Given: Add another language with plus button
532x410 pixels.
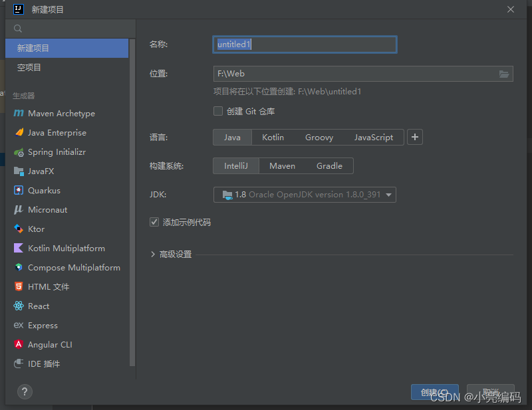Looking at the screenshot, I should [x=414, y=137].
